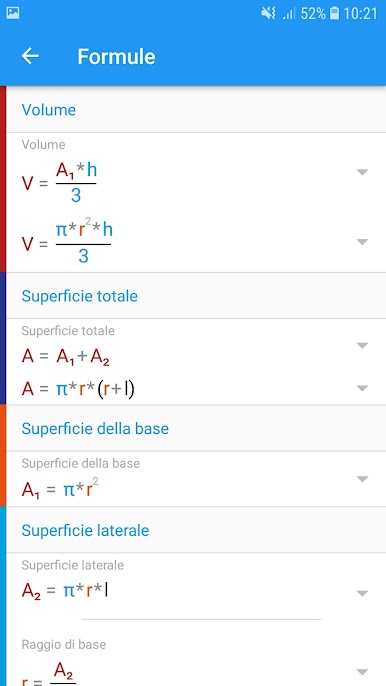Tap the muted sound status icon

pyautogui.click(x=268, y=14)
